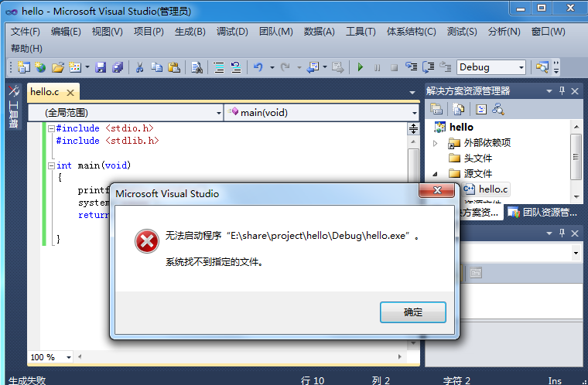Expand the 外部依赖项 tree node
This screenshot has width=588, height=385.
435,143
